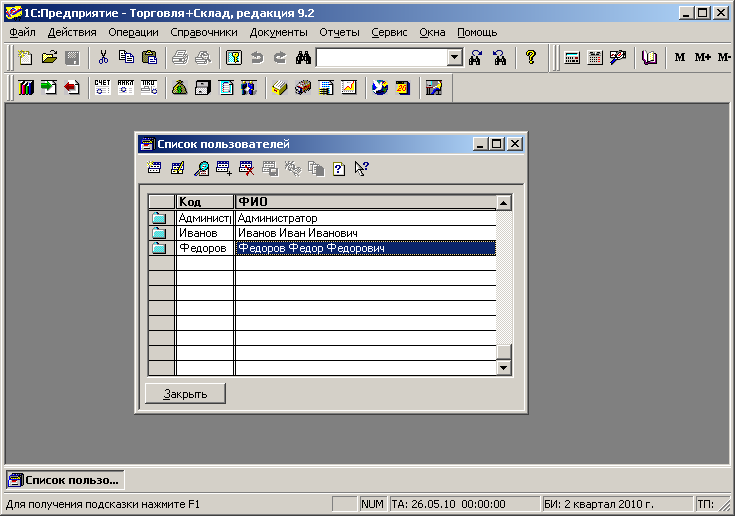Open the Сервис menu

[x=389, y=32]
